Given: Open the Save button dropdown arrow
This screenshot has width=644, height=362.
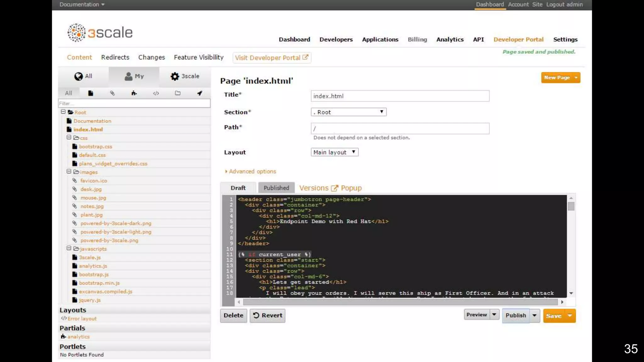Looking at the screenshot, I should coord(570,315).
